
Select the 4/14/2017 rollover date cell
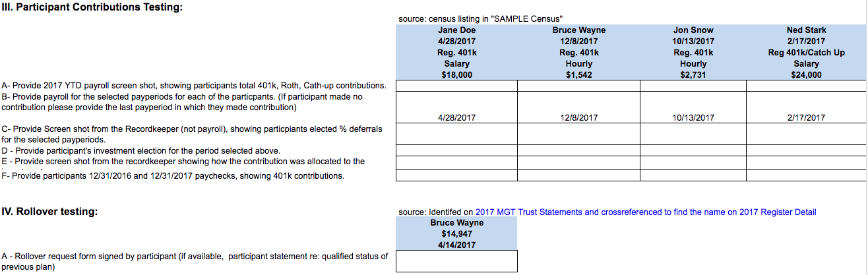456,245
